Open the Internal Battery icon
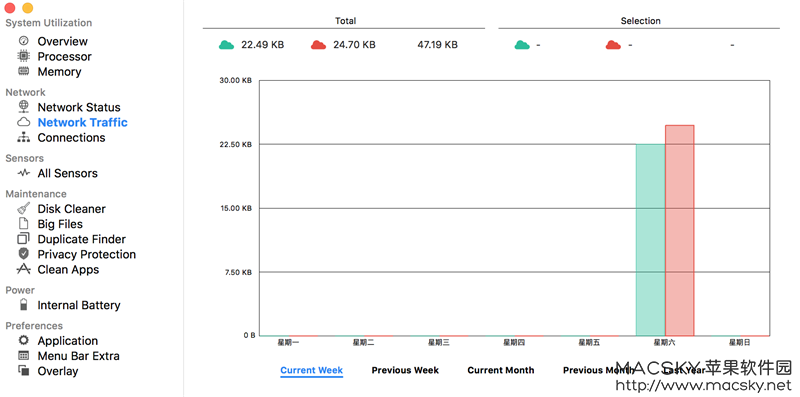The image size is (800, 397). coord(23,305)
